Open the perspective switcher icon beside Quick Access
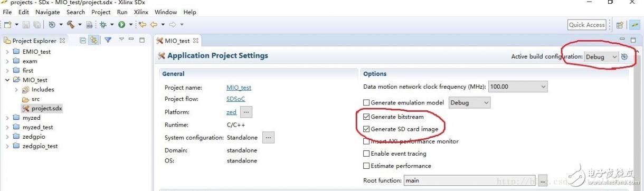The image size is (644, 191). (x=620, y=25)
